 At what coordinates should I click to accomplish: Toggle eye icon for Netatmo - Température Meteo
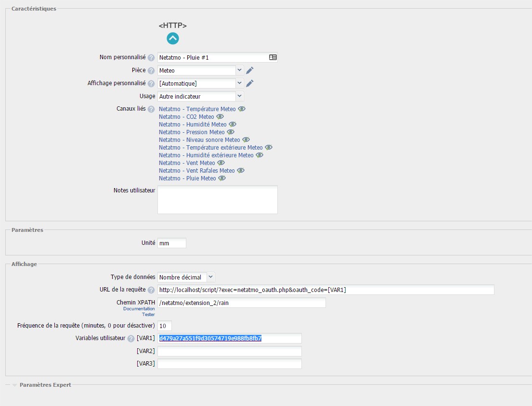pos(242,109)
